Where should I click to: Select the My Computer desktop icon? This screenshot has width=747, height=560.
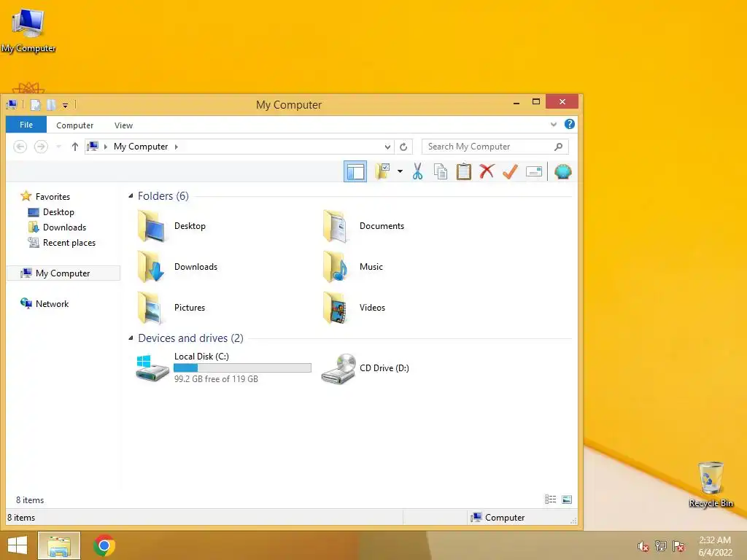tap(28, 30)
